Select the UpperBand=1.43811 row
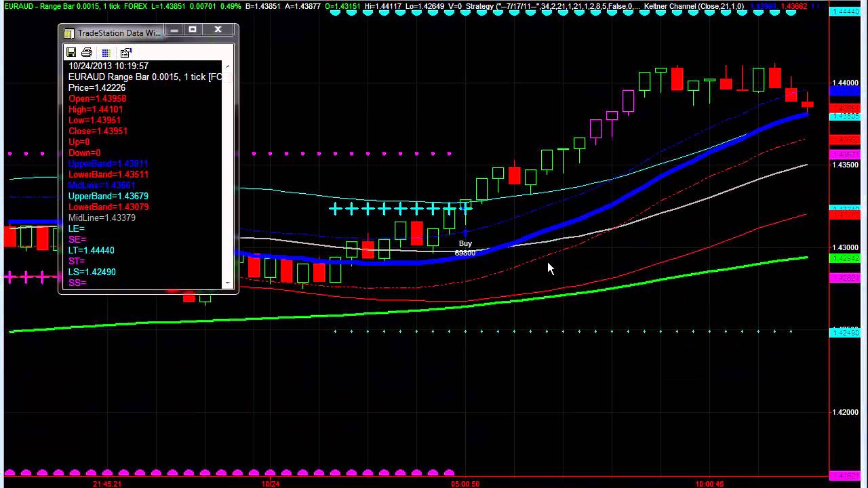This screenshot has height=488, width=868. pos(108,163)
